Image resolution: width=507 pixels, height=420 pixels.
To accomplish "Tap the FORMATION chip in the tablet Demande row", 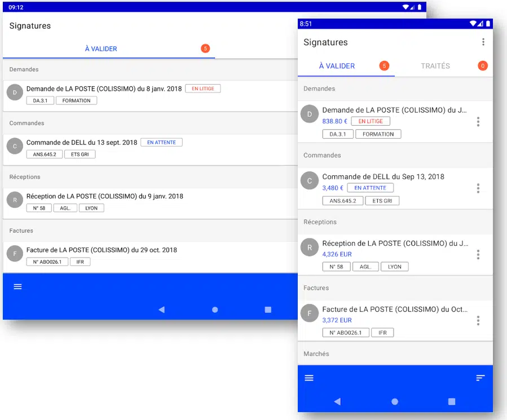I will [x=76, y=100].
